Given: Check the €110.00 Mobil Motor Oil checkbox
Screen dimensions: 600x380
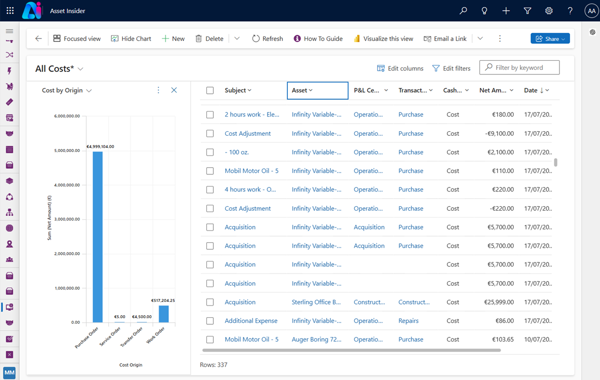Looking at the screenshot, I should click(x=210, y=171).
